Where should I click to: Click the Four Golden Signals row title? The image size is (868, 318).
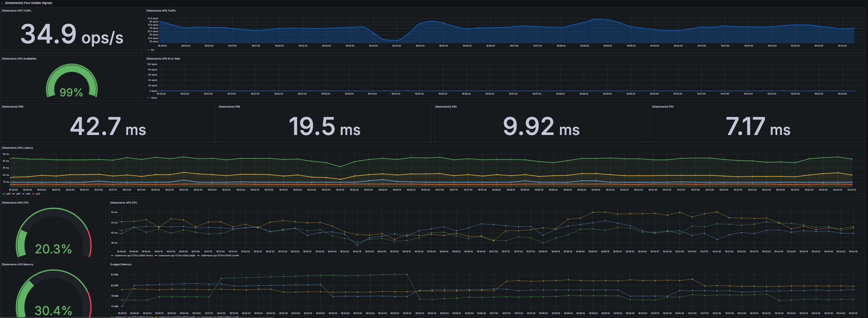point(29,3)
